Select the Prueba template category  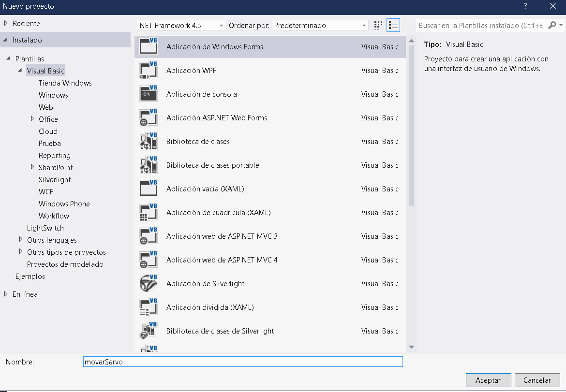(49, 144)
